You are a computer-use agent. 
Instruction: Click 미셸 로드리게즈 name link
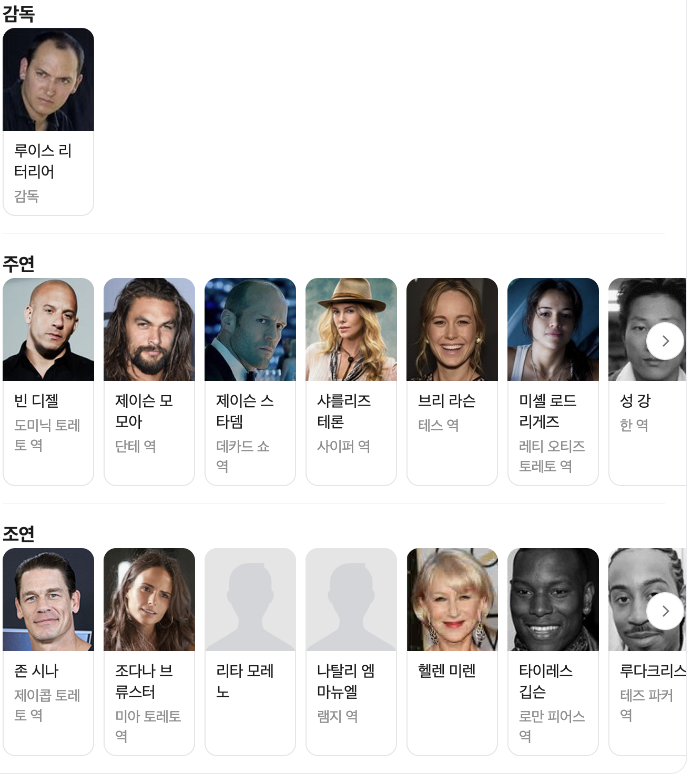[x=547, y=411]
